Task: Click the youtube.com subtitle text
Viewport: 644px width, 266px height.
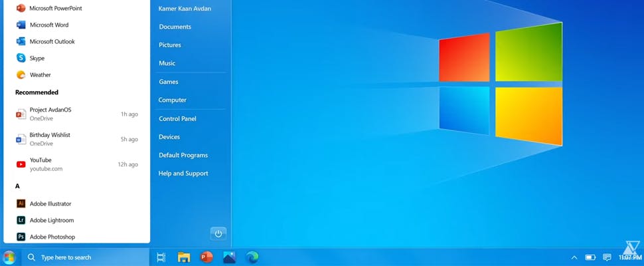Action: click(46, 169)
